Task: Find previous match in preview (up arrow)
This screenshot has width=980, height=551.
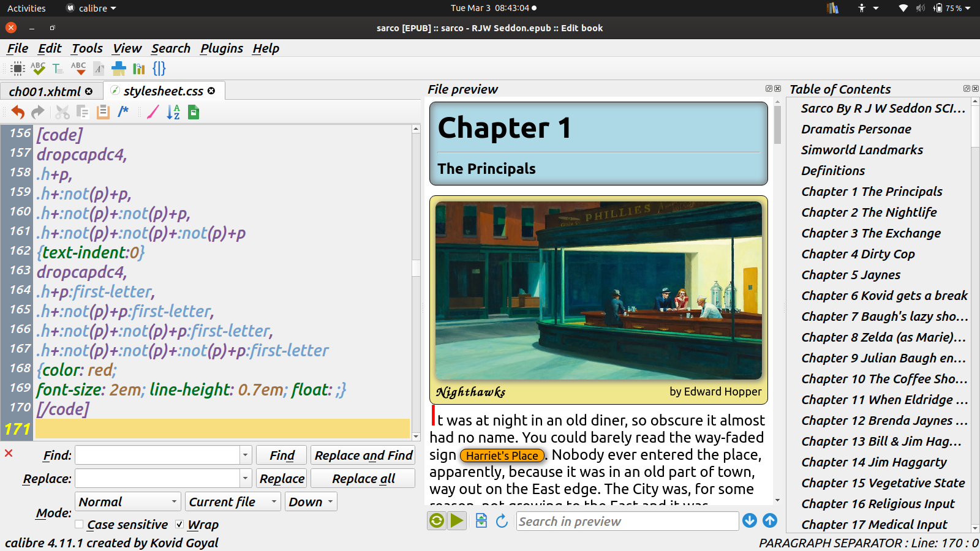Action: coord(770,520)
